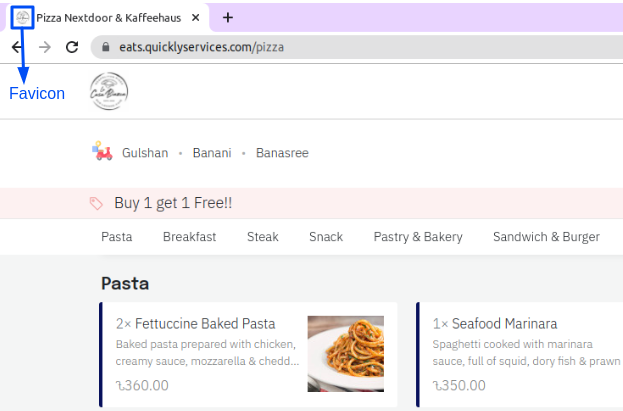This screenshot has height=411, width=623.
Task: Click the favicon in the browser tab
Action: [x=21, y=18]
